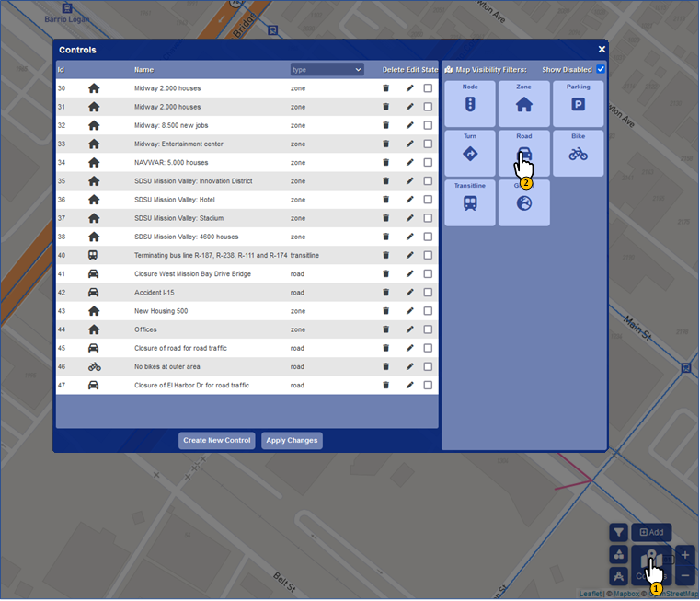Select the row named Offices

(247, 329)
